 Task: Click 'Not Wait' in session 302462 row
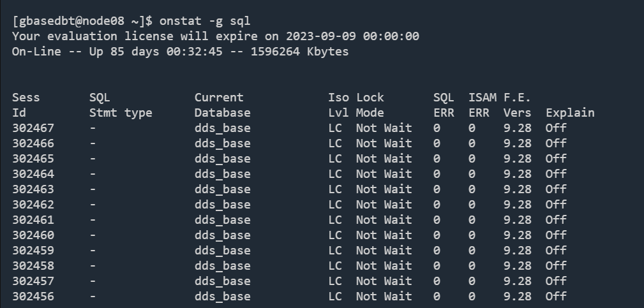click(384, 204)
